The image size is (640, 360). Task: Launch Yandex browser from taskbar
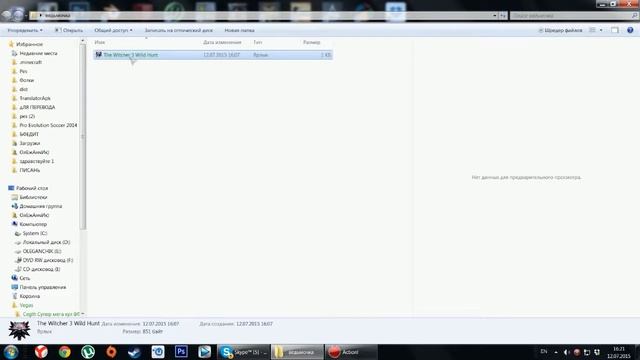pyautogui.click(x=41, y=351)
